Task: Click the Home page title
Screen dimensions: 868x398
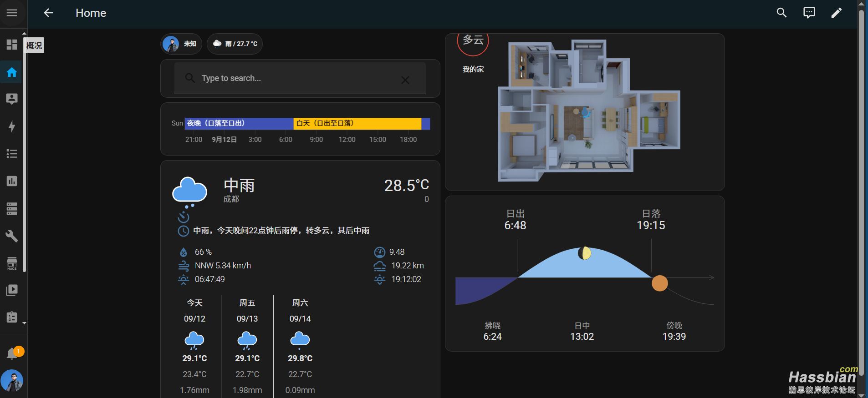Action: [91, 13]
